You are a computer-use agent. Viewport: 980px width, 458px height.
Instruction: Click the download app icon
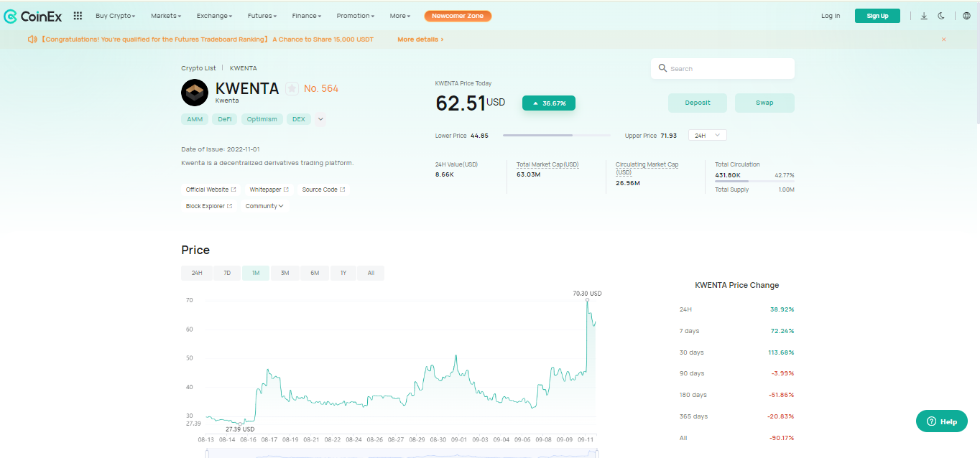924,16
